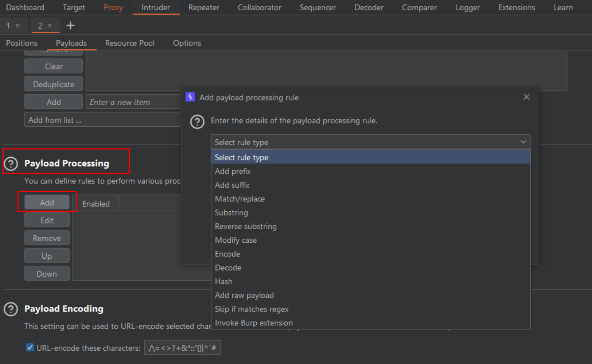Open Add from list dropdown

[x=103, y=120]
